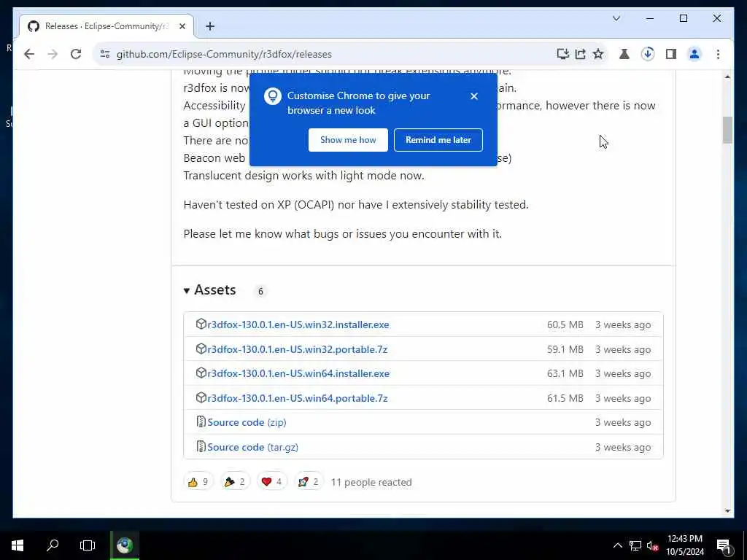The image size is (747, 560).
Task: Open the tab search dropdown chevron
Action: tap(616, 18)
